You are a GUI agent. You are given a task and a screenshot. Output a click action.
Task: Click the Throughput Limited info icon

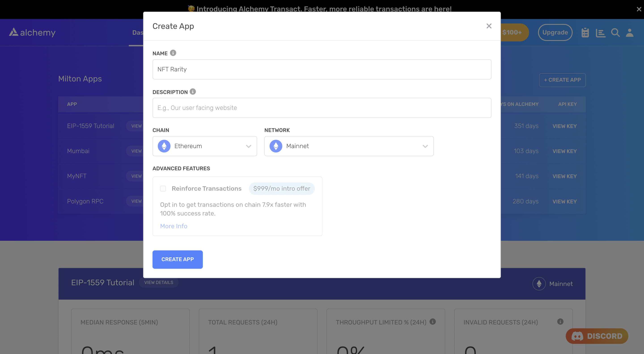433,322
